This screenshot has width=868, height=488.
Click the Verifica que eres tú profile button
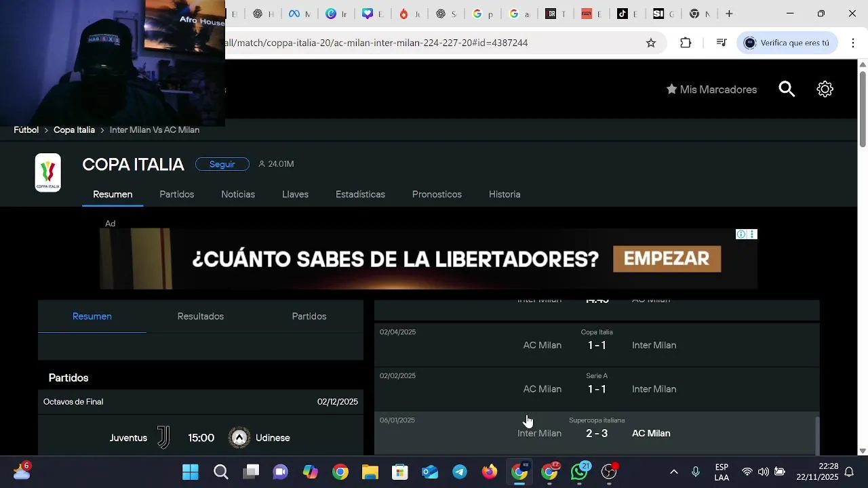[787, 43]
